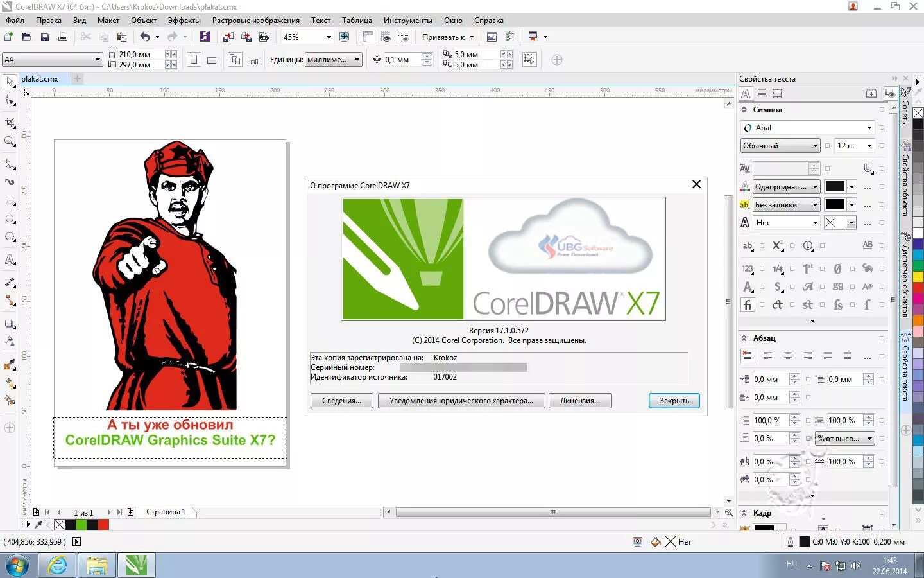The image size is (924, 578).
Task: Select the Artistic Media tool
Action: coord(10,182)
